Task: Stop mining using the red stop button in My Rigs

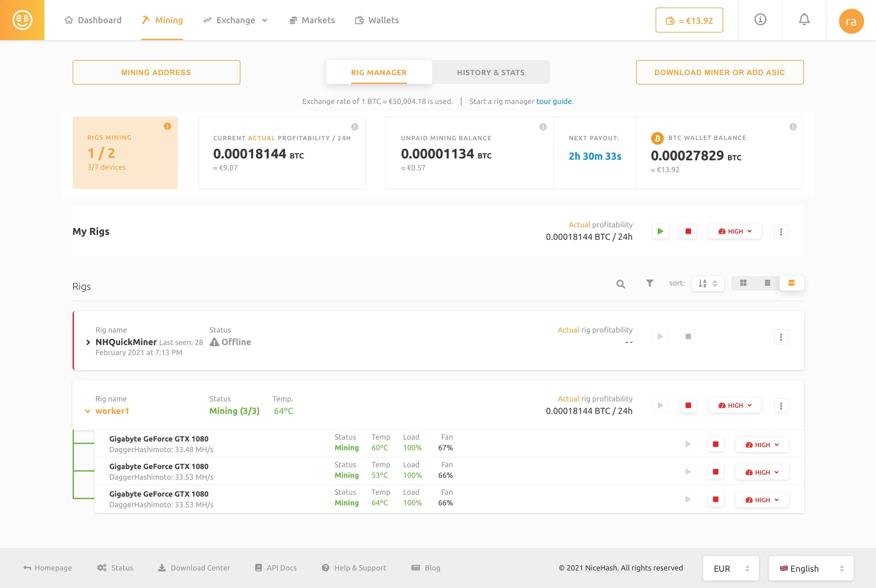Action: (688, 231)
